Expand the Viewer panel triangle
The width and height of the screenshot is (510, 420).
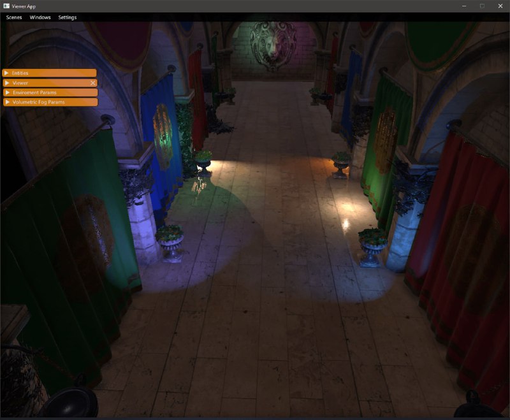[x=7, y=83]
